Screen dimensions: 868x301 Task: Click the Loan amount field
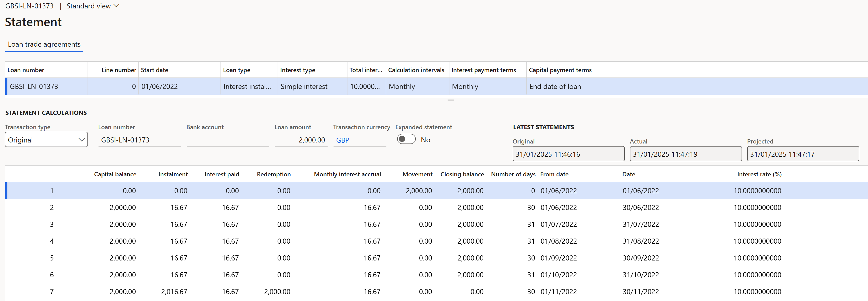(x=301, y=140)
